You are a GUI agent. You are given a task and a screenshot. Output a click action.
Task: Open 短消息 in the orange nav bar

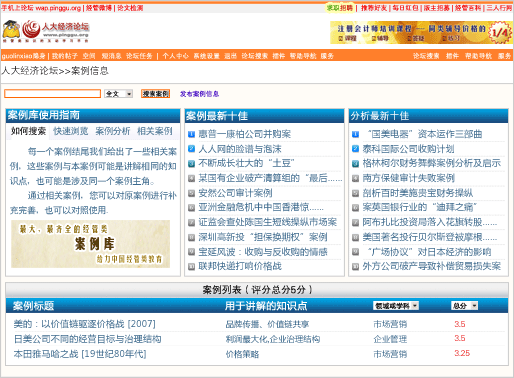click(x=111, y=56)
